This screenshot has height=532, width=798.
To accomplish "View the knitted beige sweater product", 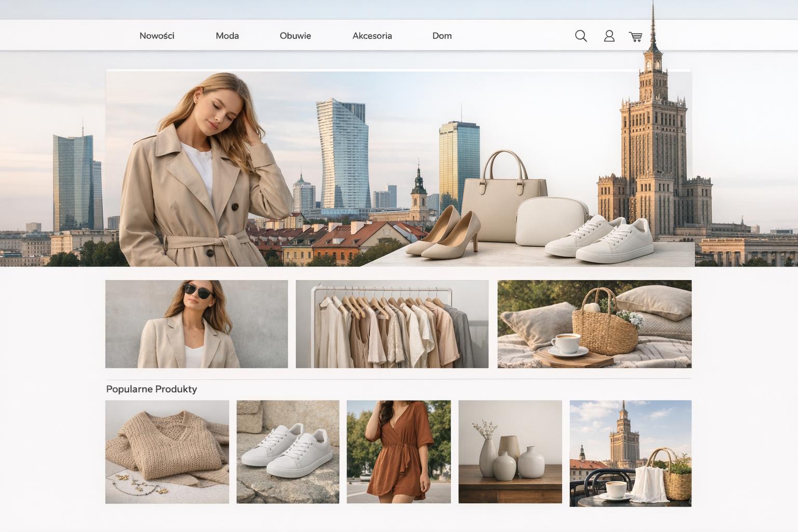I will [167, 451].
